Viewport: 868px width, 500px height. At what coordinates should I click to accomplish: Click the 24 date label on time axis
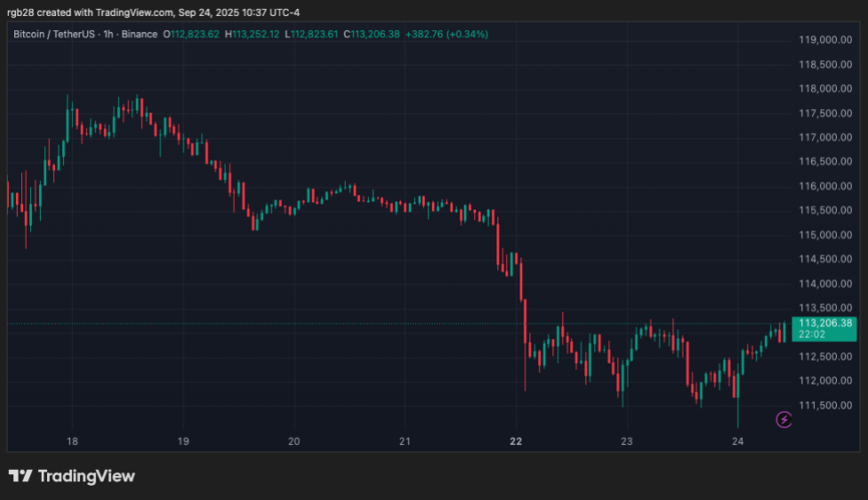coord(738,441)
